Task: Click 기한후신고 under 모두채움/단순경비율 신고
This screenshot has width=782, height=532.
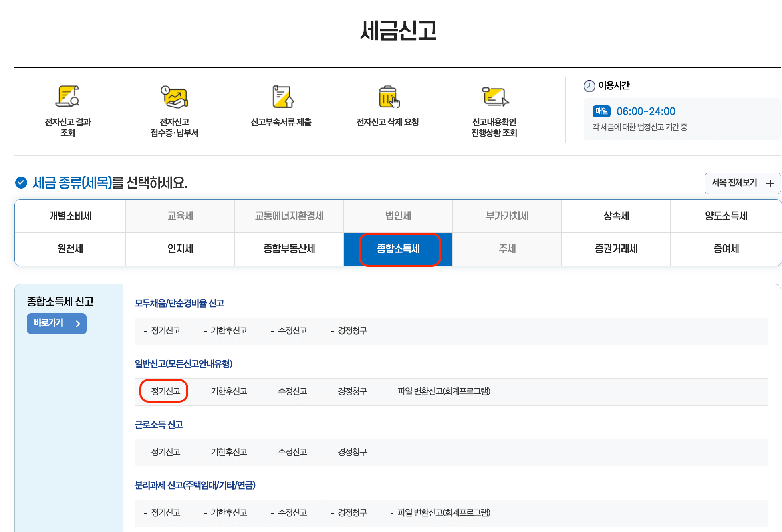Action: [x=229, y=331]
